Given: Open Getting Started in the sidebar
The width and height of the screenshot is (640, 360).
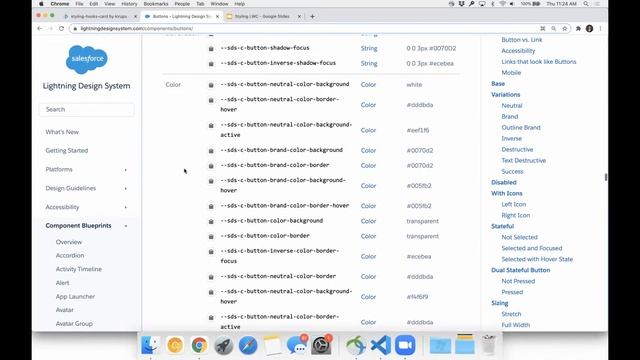Looking at the screenshot, I should (67, 151).
